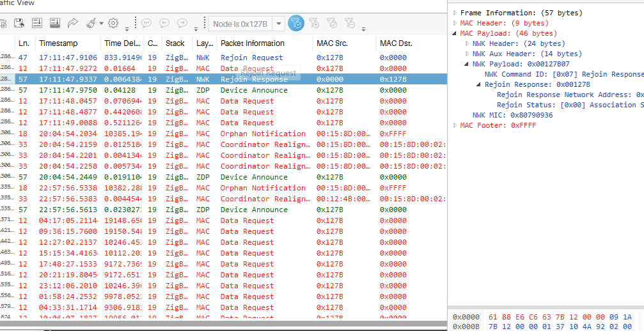Click the speech bubble comment icon

click(146, 23)
